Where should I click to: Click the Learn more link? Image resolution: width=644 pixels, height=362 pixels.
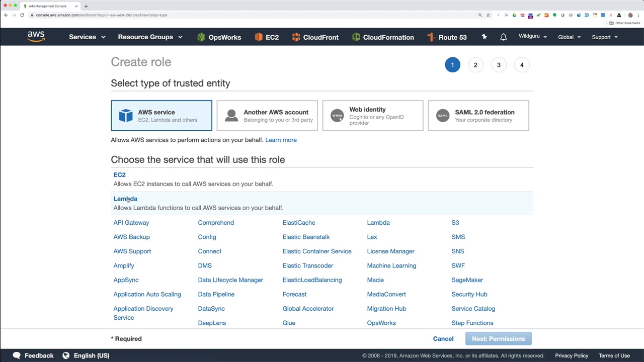pos(281,140)
